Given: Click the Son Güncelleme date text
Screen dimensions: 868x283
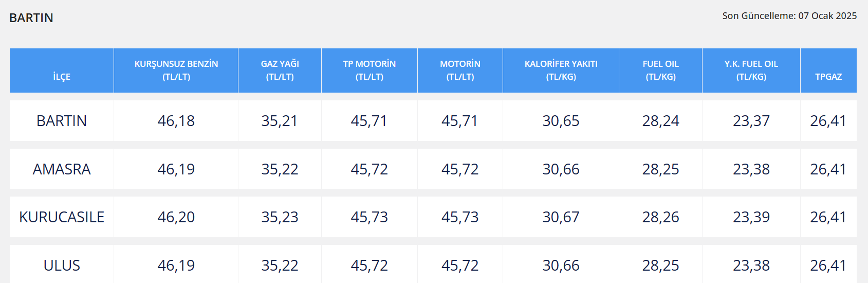Looking at the screenshot, I should [x=789, y=16].
